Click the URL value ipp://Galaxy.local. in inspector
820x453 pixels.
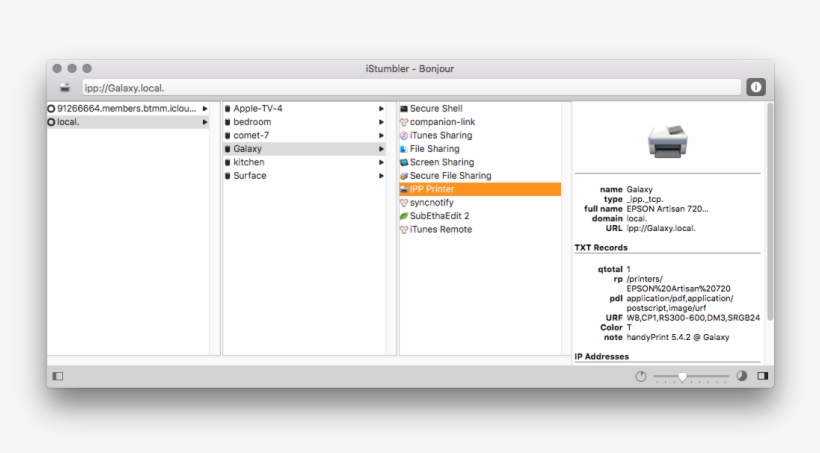[661, 229]
